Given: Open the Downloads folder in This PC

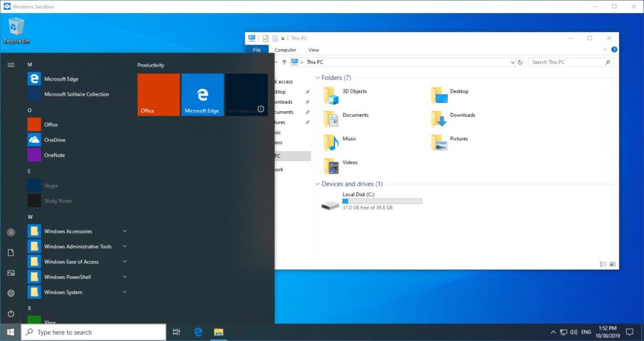Looking at the screenshot, I should [x=453, y=119].
